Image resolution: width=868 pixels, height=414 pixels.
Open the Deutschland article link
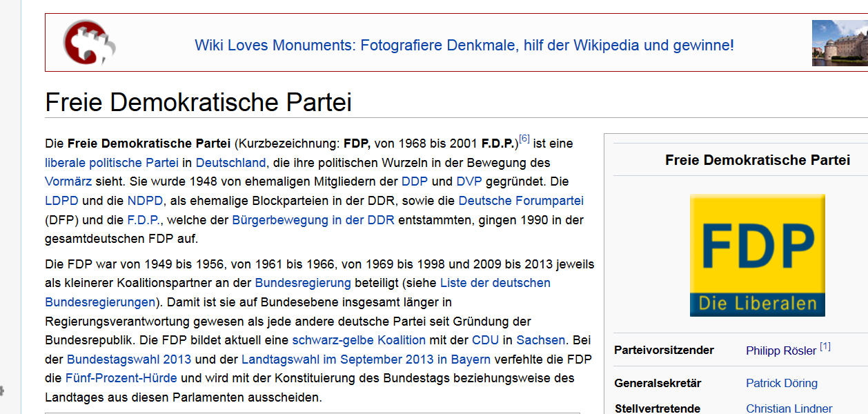230,163
